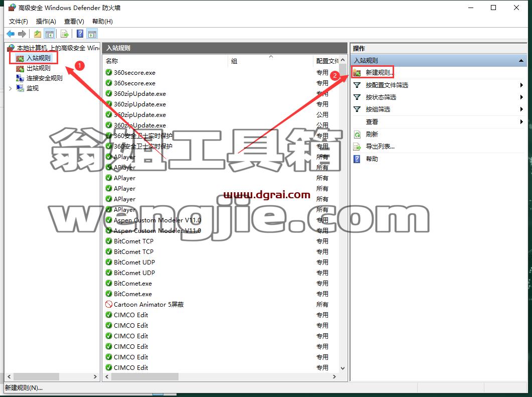Select 连接安全规则 in the left tree

(x=45, y=78)
